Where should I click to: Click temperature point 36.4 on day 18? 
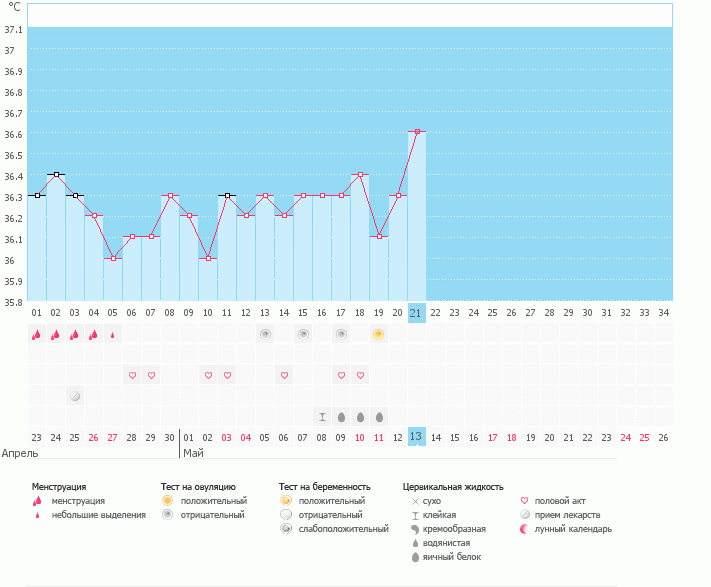[x=360, y=174]
